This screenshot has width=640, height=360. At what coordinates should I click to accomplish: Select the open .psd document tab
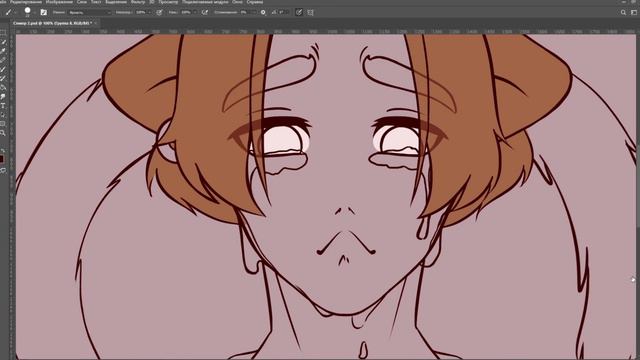tap(52, 23)
